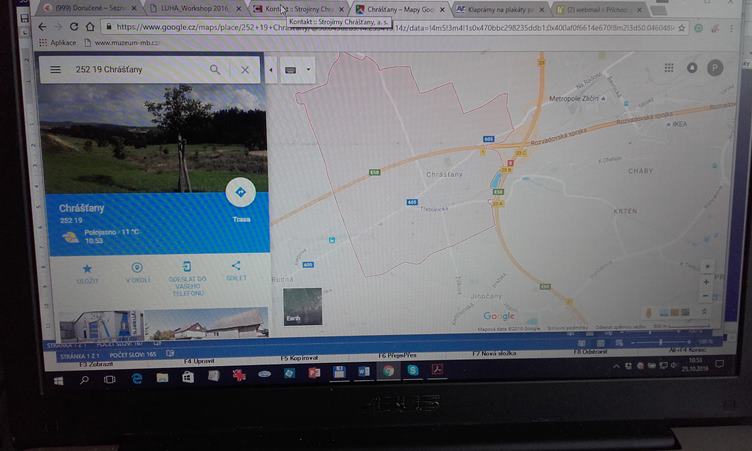Image resolution: width=752 pixels, height=451 pixels.
Task: Toggle the Earth satellite view thumbnail
Action: click(x=303, y=307)
